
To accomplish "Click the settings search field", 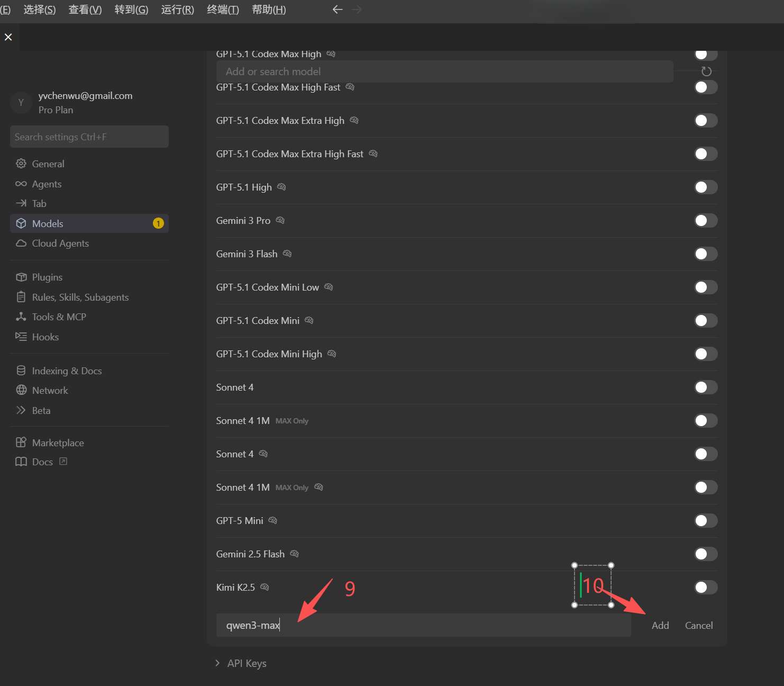I will click(x=89, y=137).
